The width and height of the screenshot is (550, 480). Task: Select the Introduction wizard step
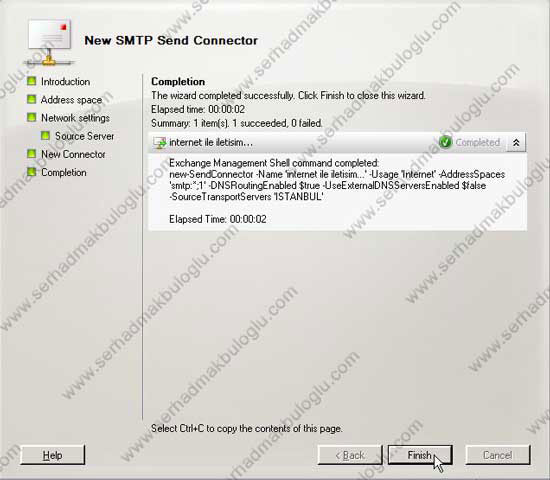tap(65, 81)
